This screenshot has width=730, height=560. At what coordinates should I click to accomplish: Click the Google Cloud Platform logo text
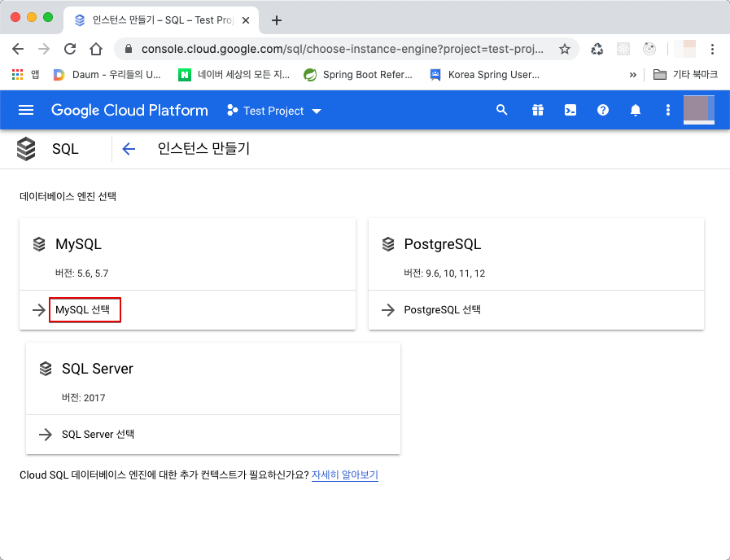(x=129, y=111)
